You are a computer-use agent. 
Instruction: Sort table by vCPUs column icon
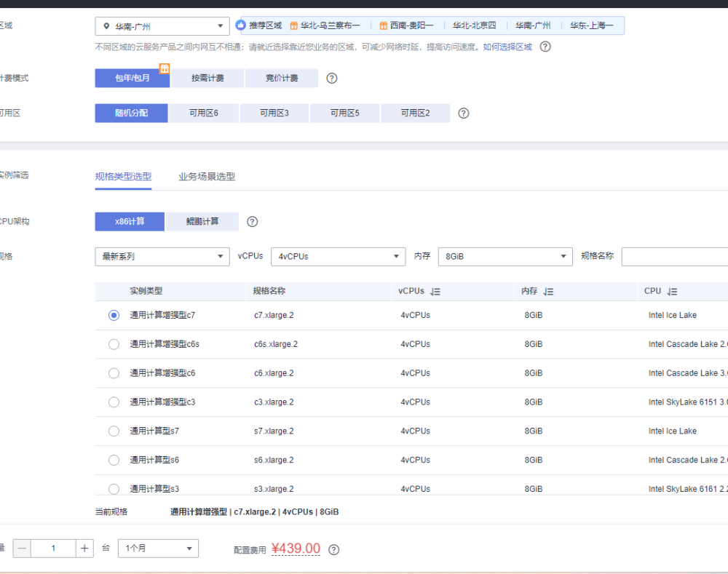[x=435, y=292]
